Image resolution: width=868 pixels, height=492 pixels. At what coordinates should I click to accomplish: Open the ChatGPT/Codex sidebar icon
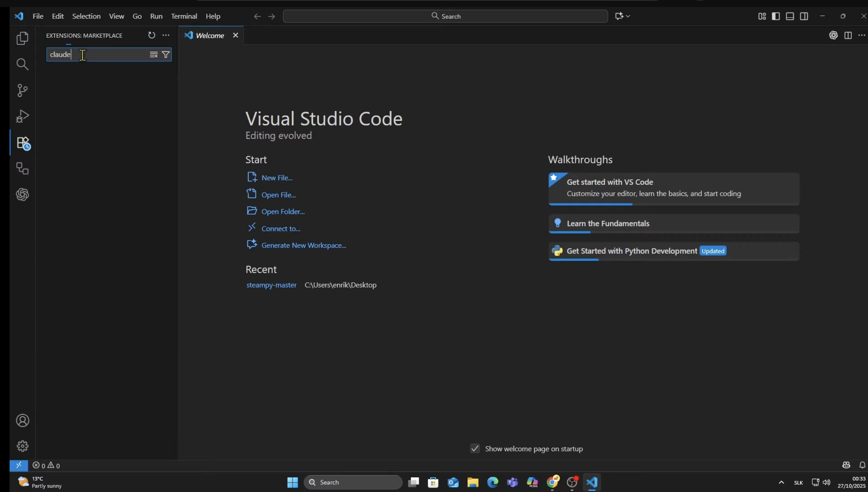coord(22,194)
